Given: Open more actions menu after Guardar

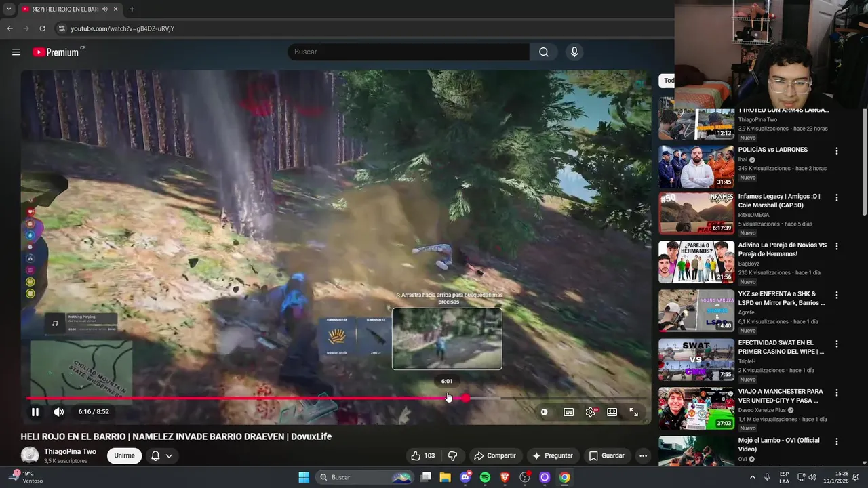Looking at the screenshot, I should click(x=643, y=455).
